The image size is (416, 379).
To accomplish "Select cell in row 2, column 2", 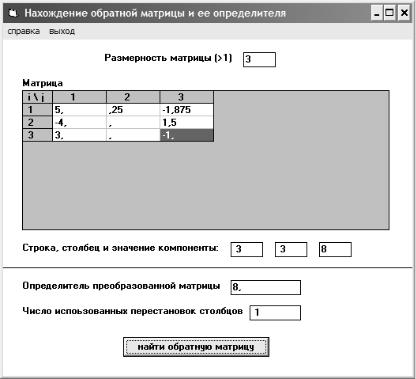I will click(x=133, y=122).
